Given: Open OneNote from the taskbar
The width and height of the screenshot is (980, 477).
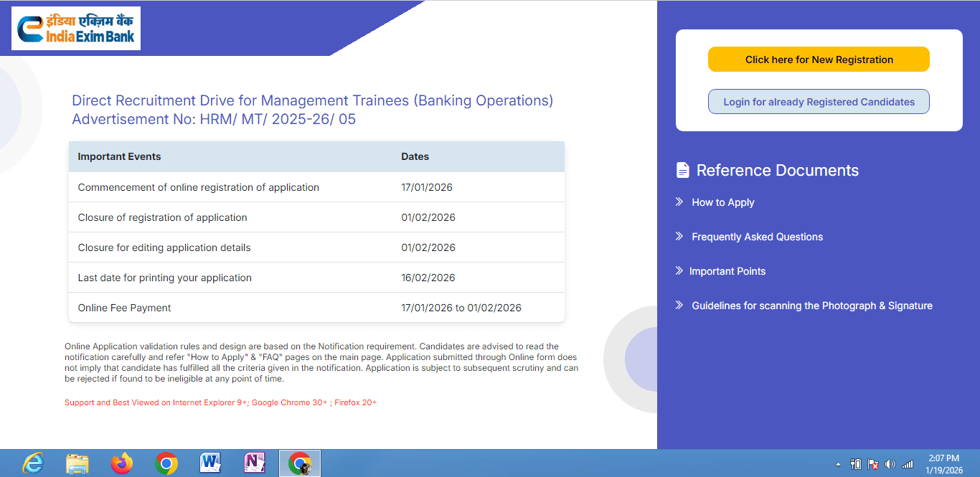Looking at the screenshot, I should pos(255,463).
